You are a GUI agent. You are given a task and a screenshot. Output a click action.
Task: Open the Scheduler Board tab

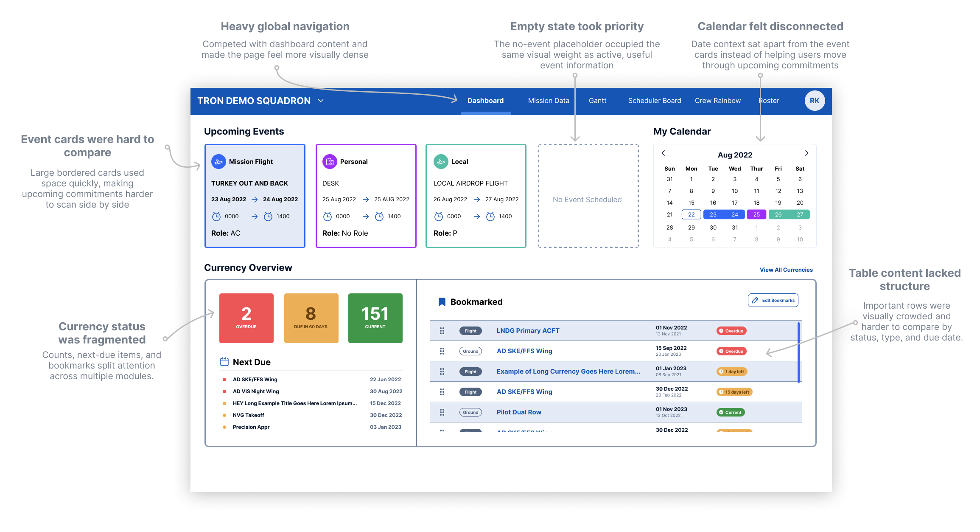(655, 101)
